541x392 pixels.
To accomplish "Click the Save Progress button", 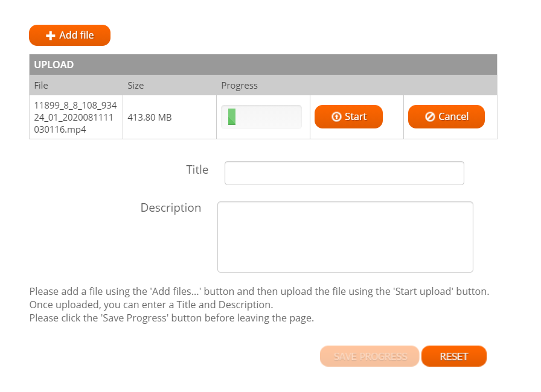I will pyautogui.click(x=370, y=356).
